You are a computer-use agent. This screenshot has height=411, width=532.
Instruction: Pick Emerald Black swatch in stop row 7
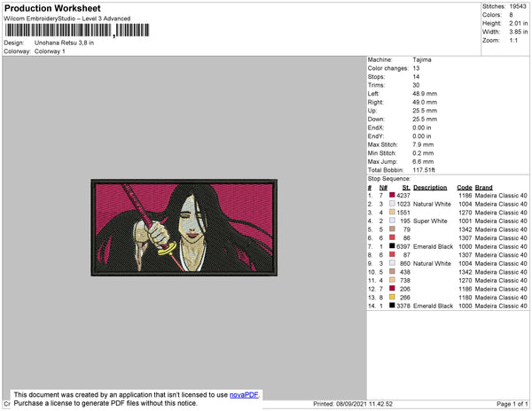[392, 245]
